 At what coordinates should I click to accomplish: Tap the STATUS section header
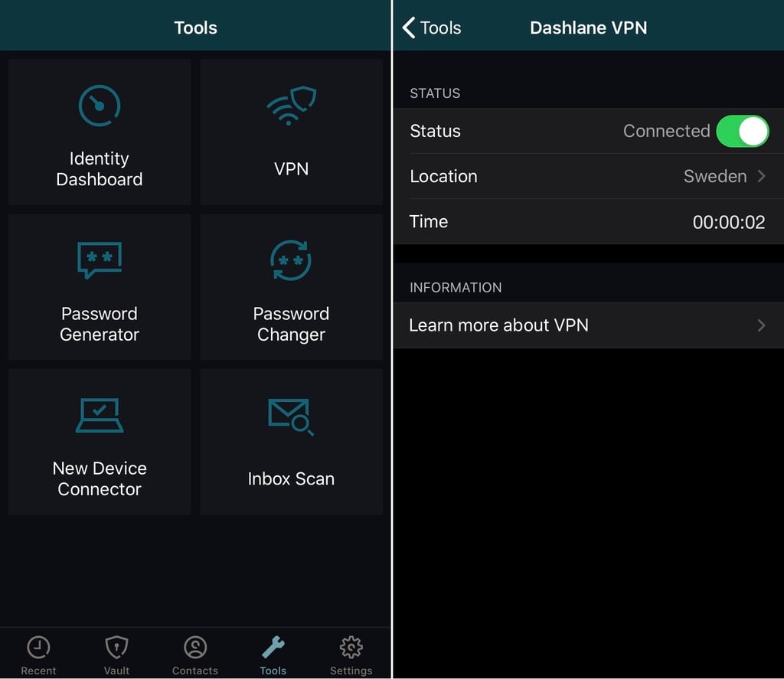435,93
